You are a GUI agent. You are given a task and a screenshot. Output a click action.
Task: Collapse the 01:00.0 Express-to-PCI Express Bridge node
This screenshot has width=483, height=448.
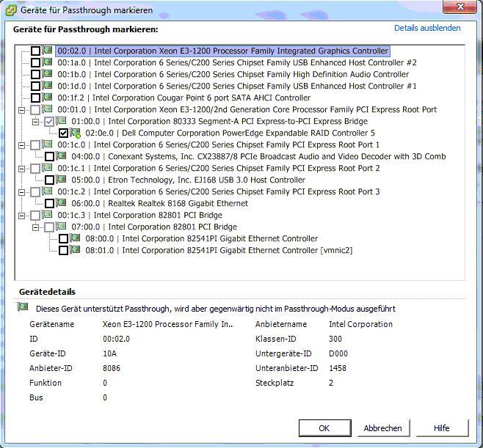click(36, 122)
